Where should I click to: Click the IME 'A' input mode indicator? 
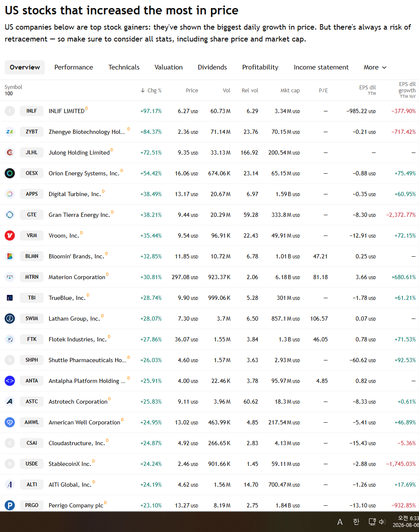(x=340, y=522)
